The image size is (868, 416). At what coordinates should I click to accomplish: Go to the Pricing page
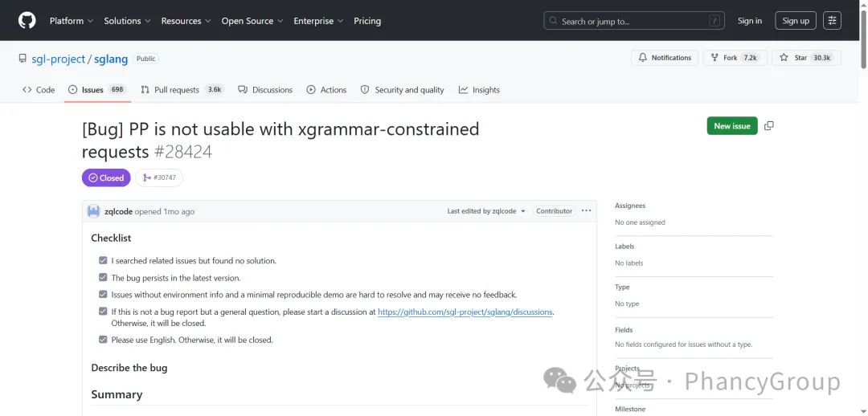pyautogui.click(x=367, y=21)
